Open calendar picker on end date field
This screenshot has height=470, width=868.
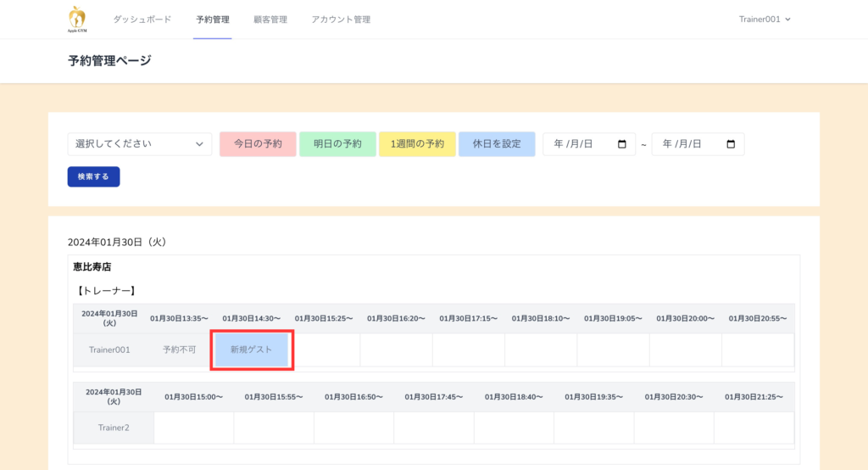point(731,144)
